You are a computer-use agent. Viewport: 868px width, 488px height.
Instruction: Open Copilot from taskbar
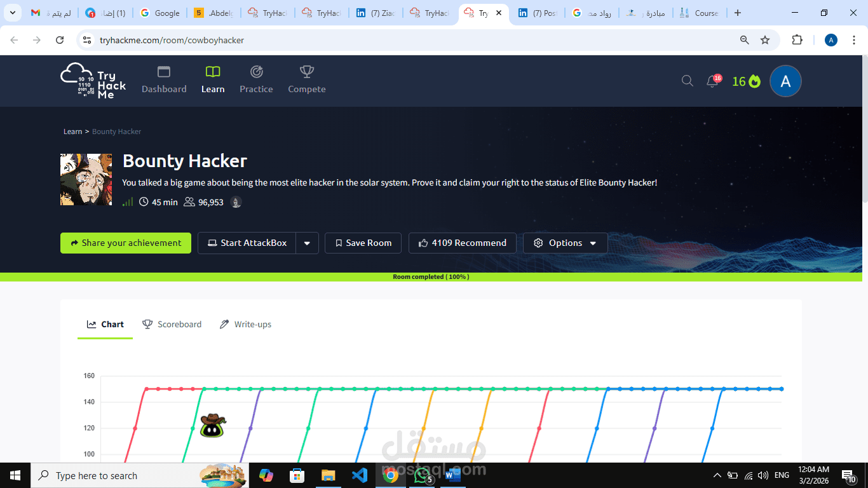tap(266, 475)
